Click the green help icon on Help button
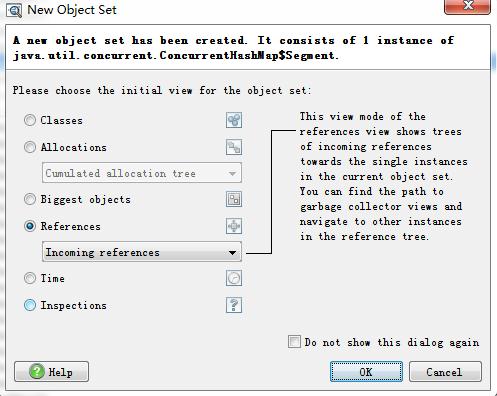This screenshot has height=396, width=497. point(37,371)
